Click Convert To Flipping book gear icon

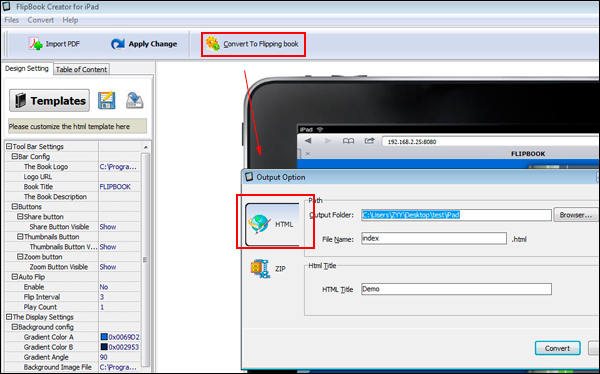(212, 44)
